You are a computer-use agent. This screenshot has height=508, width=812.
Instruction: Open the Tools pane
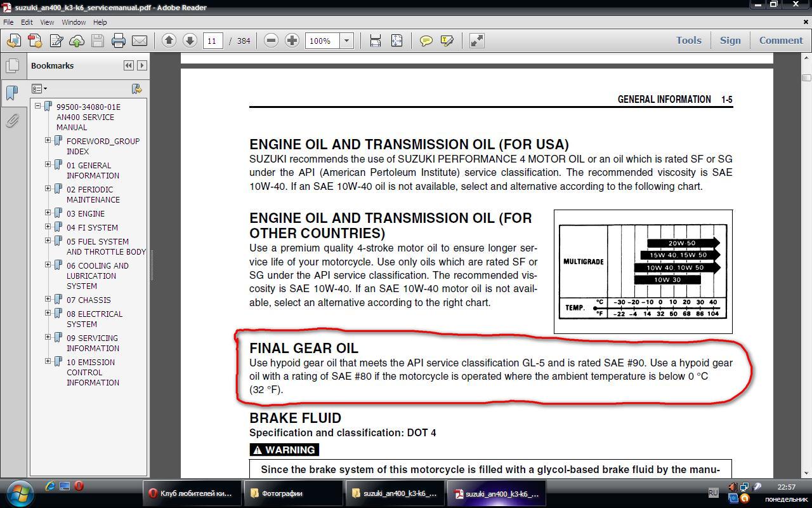pyautogui.click(x=688, y=40)
